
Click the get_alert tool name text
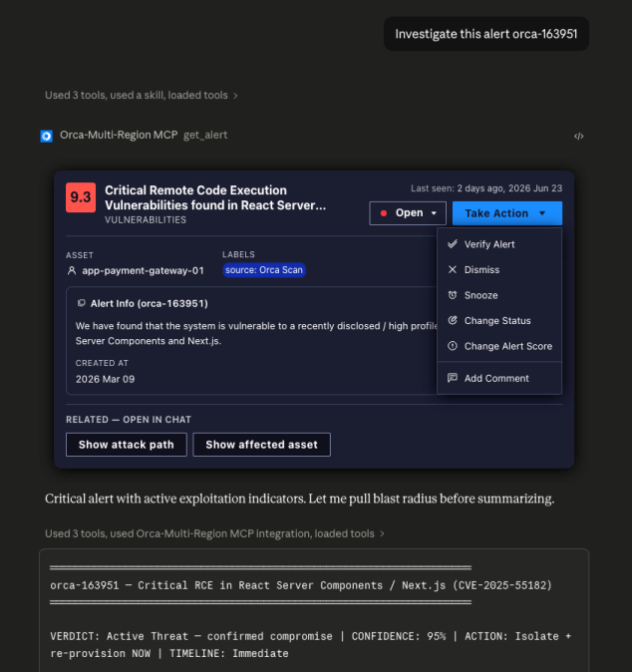(x=205, y=135)
